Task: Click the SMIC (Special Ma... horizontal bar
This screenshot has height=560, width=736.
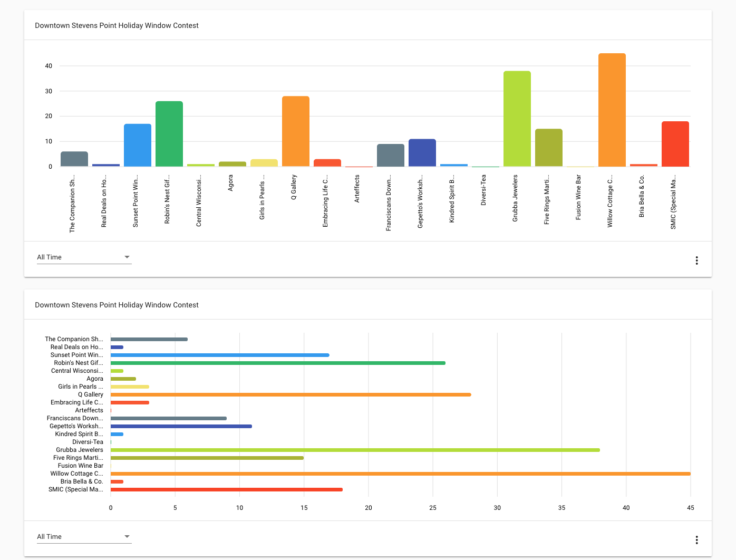Action: tap(227, 489)
